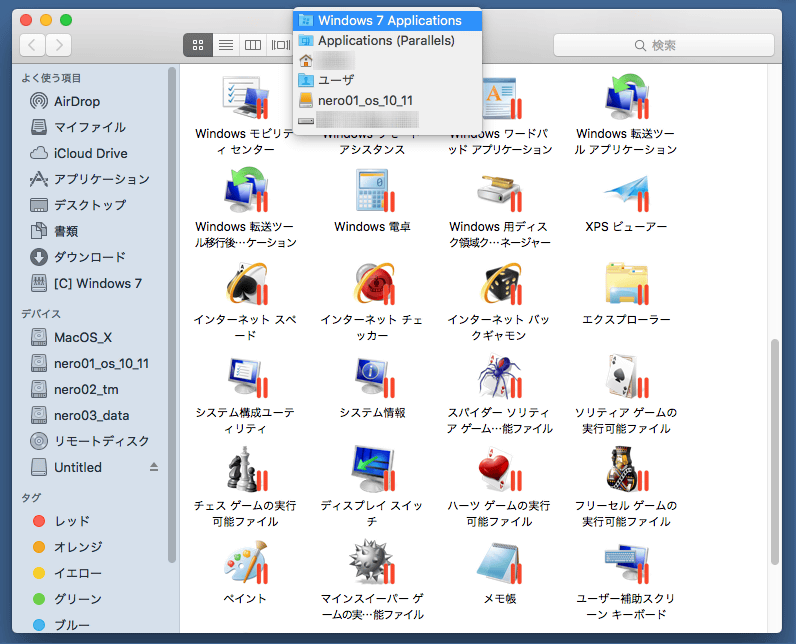This screenshot has width=796, height=644.
Task: Switch to list view mode
Action: point(226,45)
